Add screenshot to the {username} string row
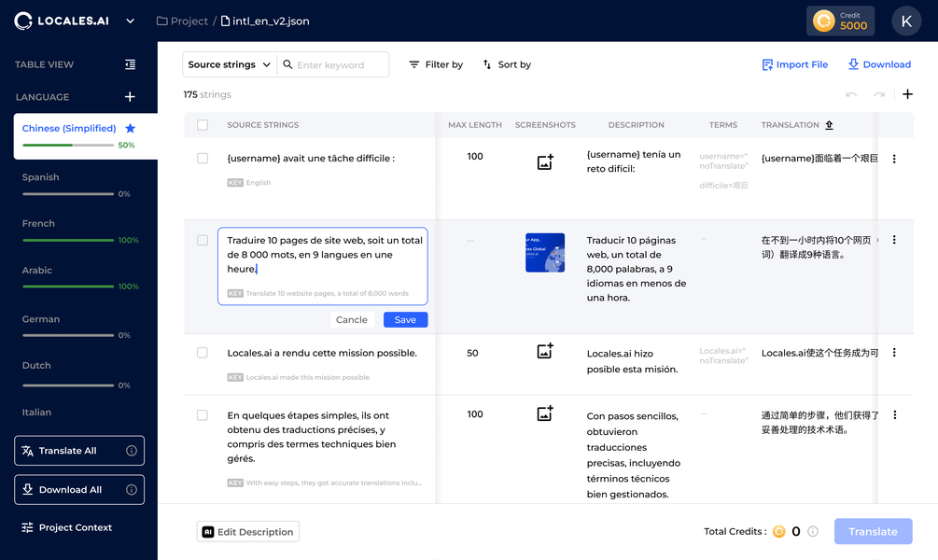 [x=545, y=162]
